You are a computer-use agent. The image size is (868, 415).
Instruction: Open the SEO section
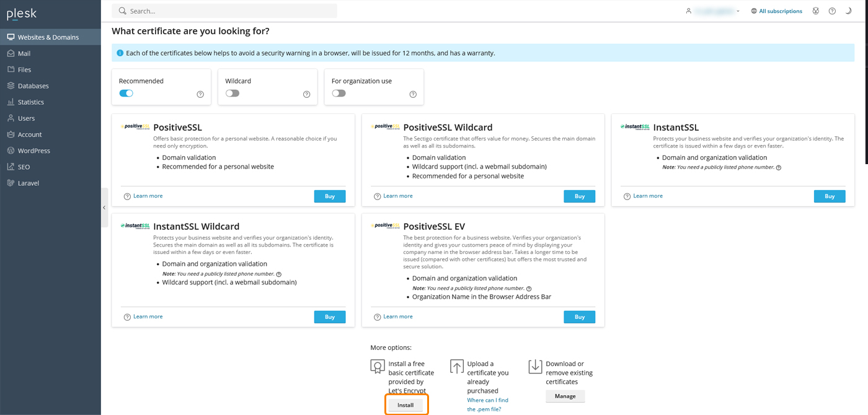24,166
